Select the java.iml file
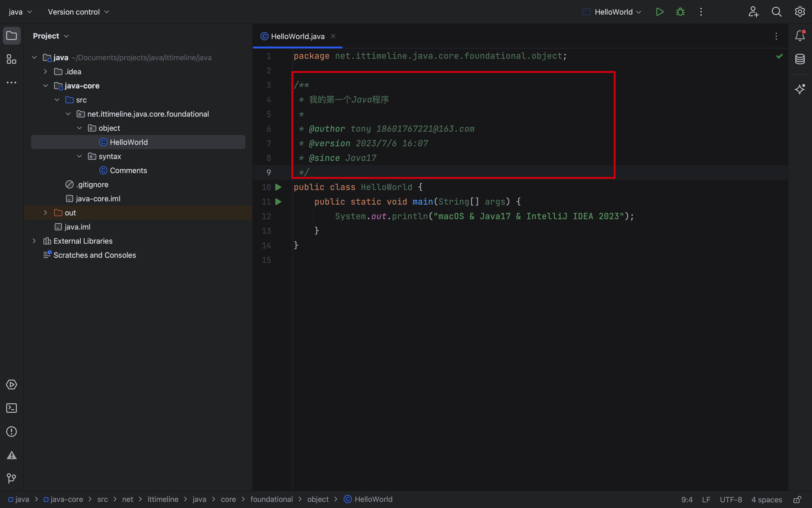Screen dimensions: 812x508 pyautogui.click(x=72, y=227)
